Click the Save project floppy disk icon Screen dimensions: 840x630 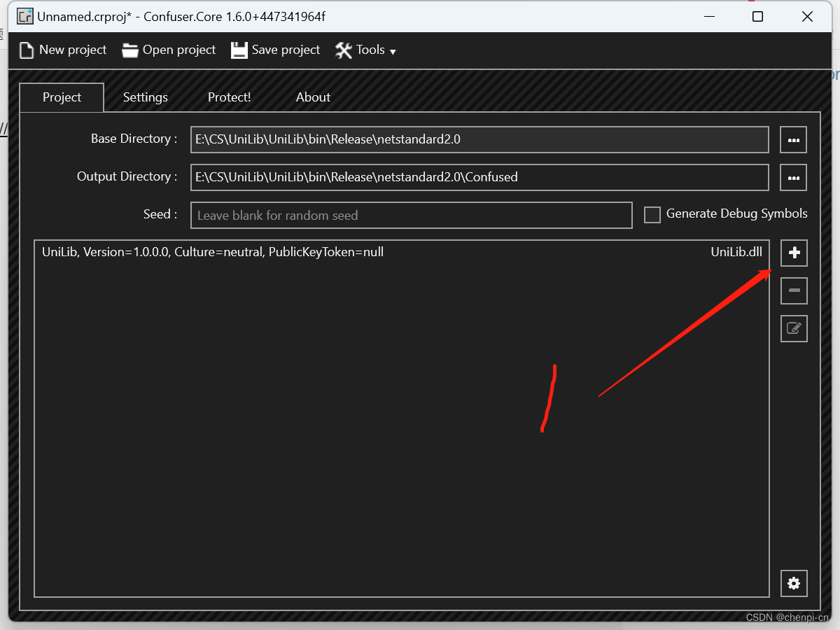[239, 50]
